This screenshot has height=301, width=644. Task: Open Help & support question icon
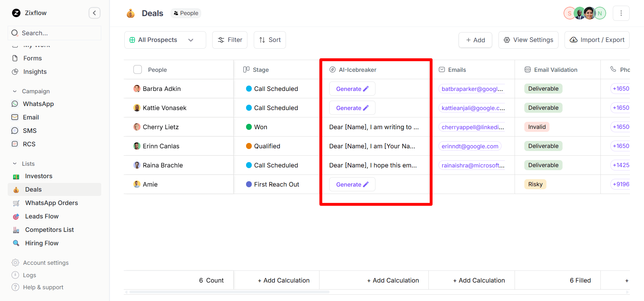[x=15, y=287]
